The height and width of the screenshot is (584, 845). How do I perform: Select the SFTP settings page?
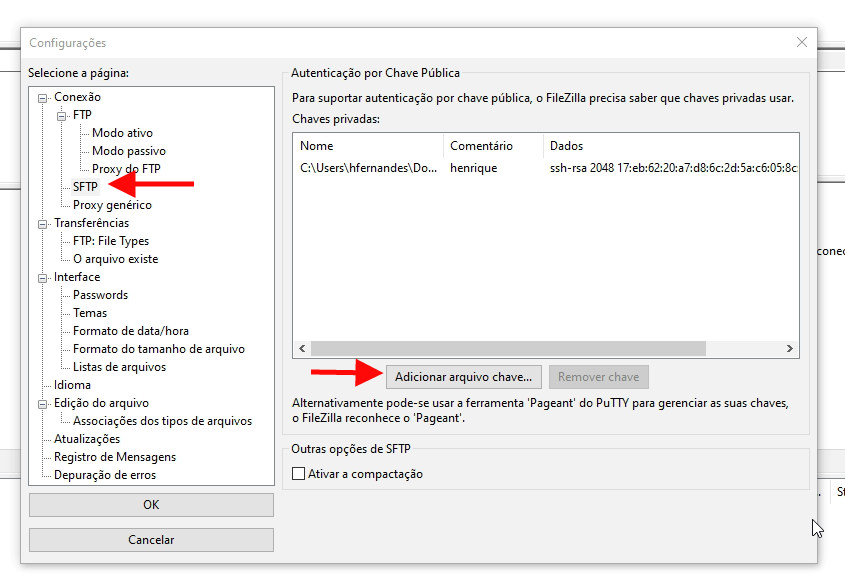(85, 186)
